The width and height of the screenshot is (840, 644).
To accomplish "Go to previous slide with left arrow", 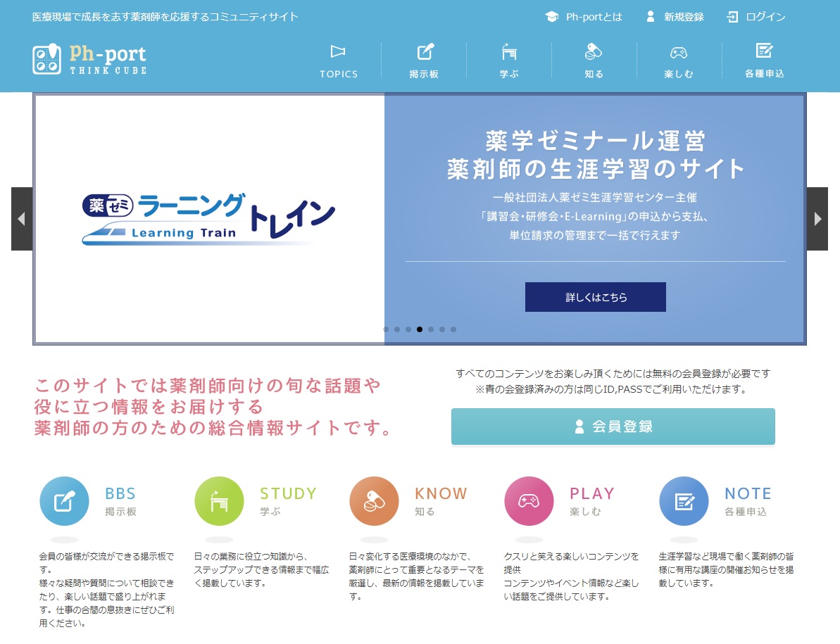I will coord(22,219).
